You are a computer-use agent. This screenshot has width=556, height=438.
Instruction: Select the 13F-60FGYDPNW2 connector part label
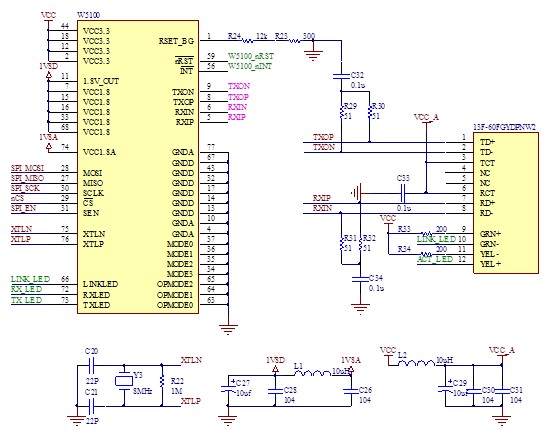[x=505, y=127]
